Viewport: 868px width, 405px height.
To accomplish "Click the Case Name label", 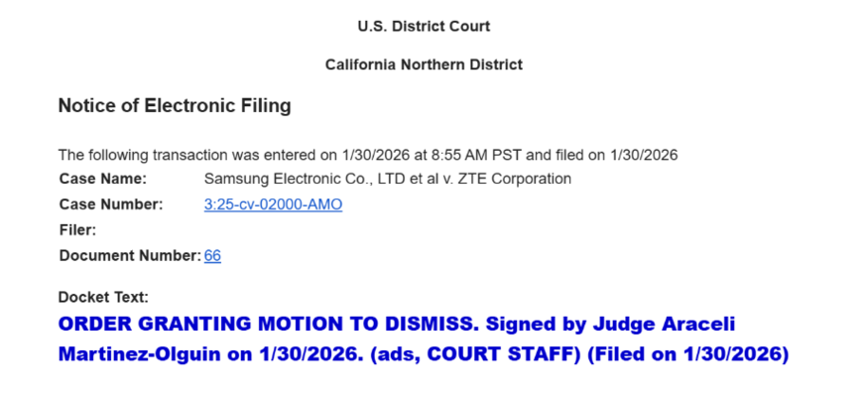I will tap(103, 180).
